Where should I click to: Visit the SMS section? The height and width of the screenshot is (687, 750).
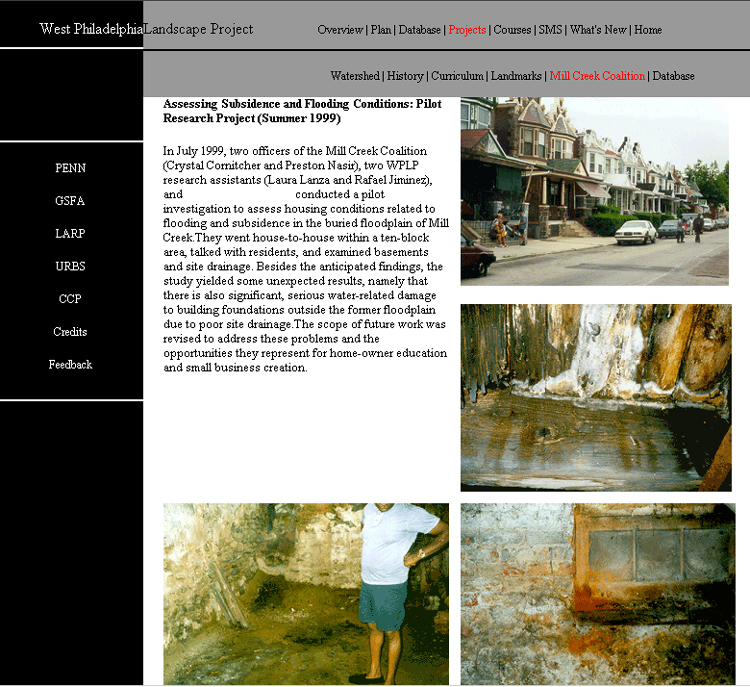(x=550, y=30)
